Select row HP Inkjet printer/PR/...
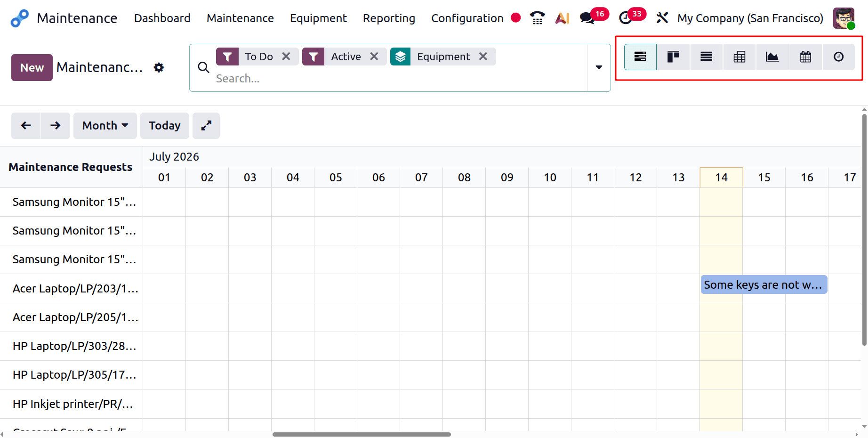Image resolution: width=868 pixels, height=438 pixels. pos(72,404)
